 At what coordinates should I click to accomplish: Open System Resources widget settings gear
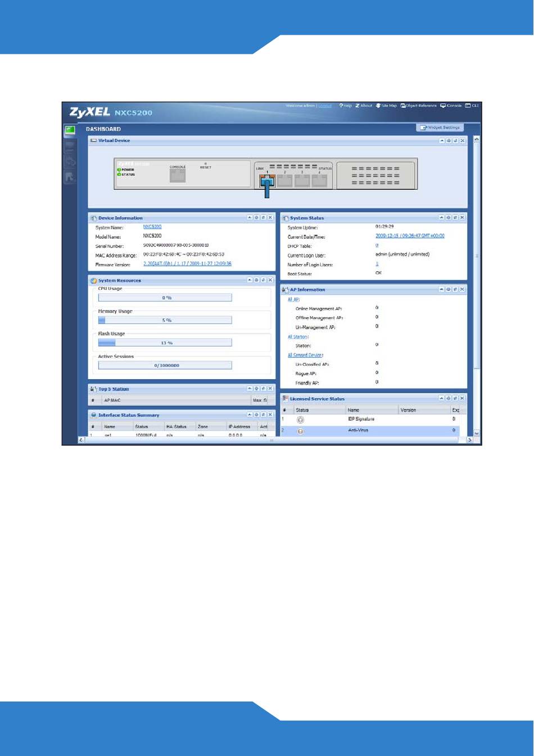pos(256,280)
